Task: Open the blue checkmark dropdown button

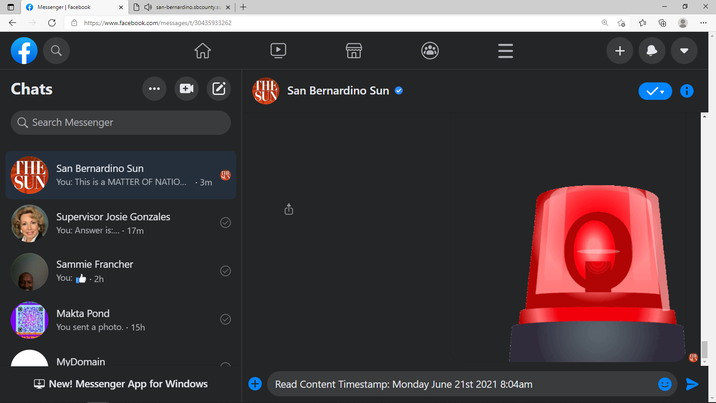Action: 655,91
